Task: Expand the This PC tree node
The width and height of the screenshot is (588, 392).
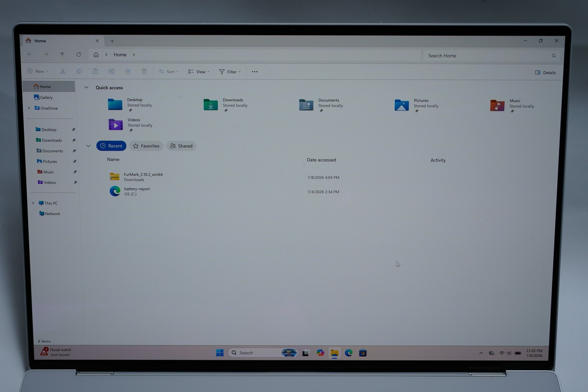Action: tap(33, 203)
